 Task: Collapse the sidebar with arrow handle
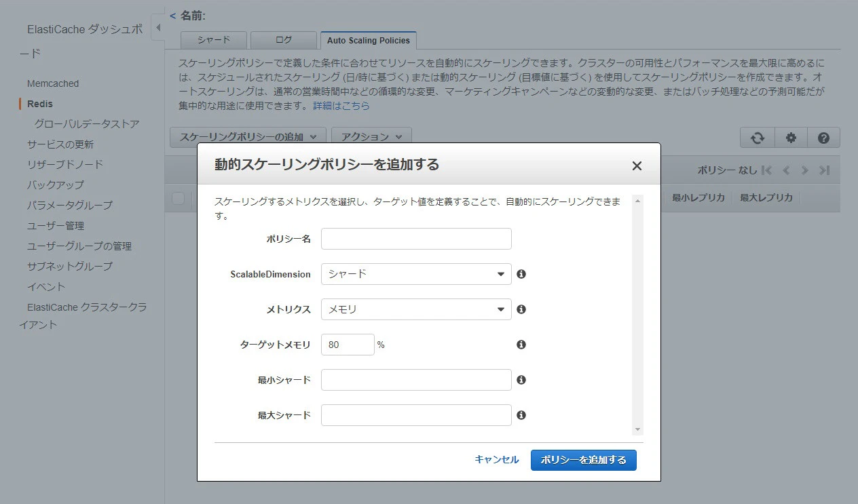click(157, 28)
